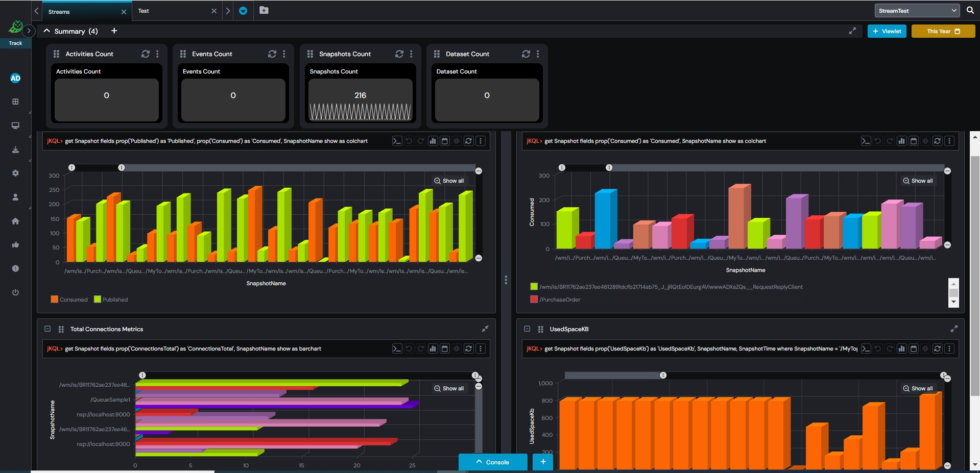
Task: Click the legend scroll-down arrow in Consumed chart
Action: pos(953,302)
